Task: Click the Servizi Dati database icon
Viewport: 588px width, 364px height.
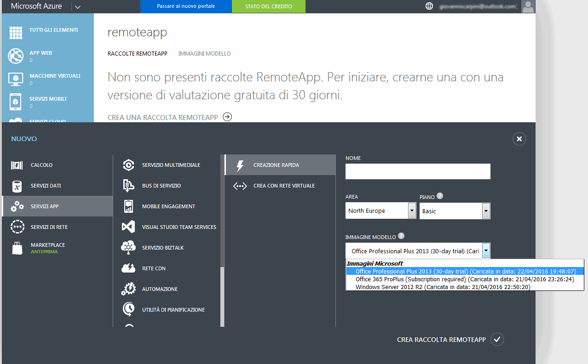Action: point(17,186)
